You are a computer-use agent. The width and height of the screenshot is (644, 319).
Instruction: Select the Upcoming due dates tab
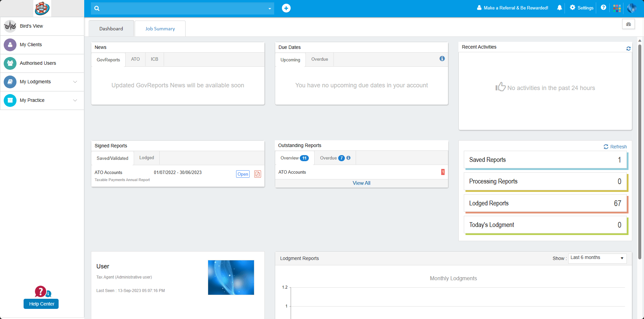coord(290,60)
